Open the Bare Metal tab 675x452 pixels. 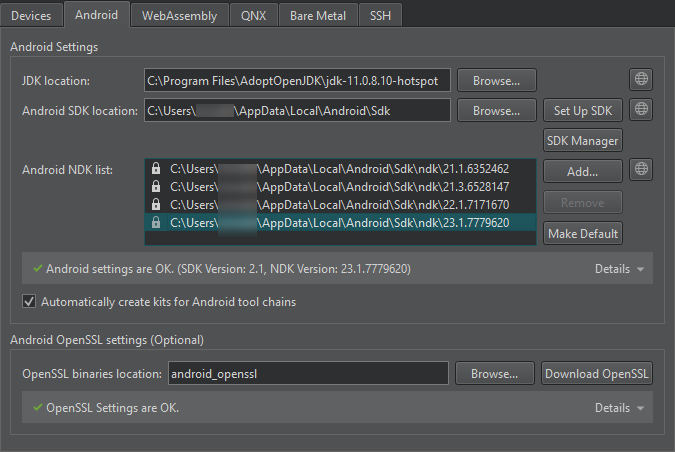click(318, 16)
